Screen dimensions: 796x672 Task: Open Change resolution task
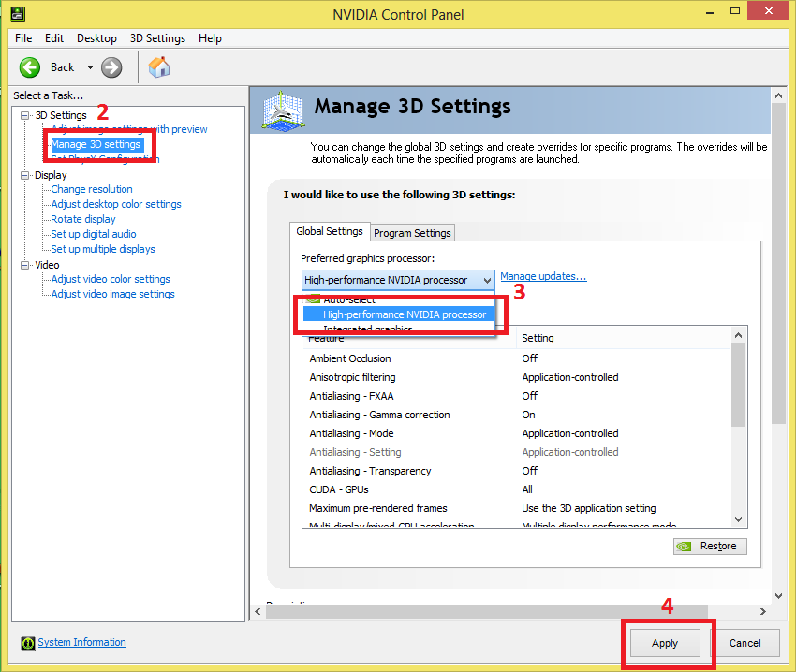point(92,189)
